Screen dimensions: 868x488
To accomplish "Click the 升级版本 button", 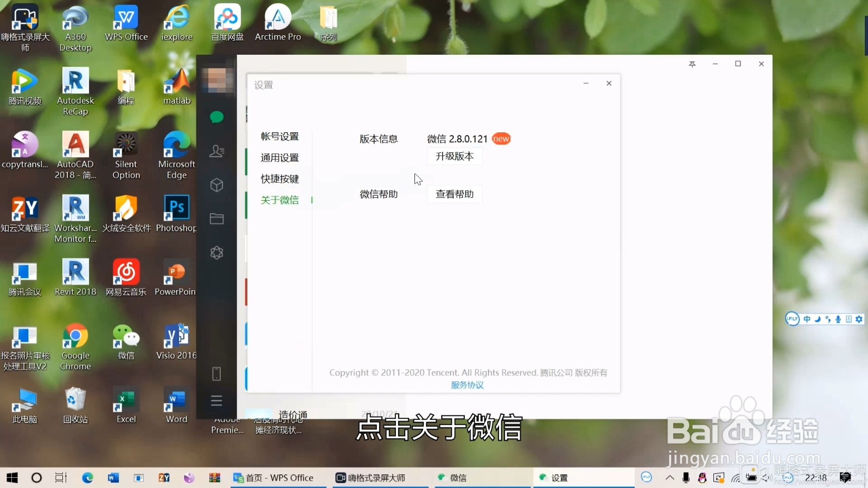I will click(x=455, y=156).
